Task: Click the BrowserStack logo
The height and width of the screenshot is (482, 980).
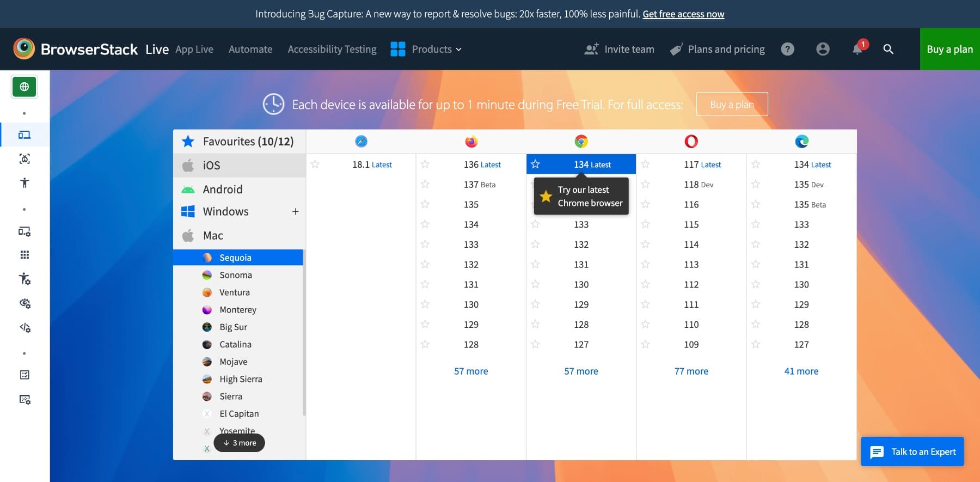Action: click(x=75, y=49)
